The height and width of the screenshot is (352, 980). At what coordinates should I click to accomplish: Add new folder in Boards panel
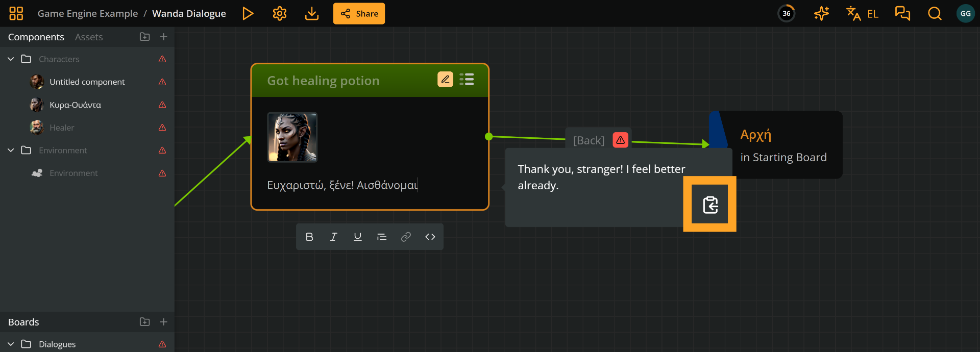(x=145, y=322)
